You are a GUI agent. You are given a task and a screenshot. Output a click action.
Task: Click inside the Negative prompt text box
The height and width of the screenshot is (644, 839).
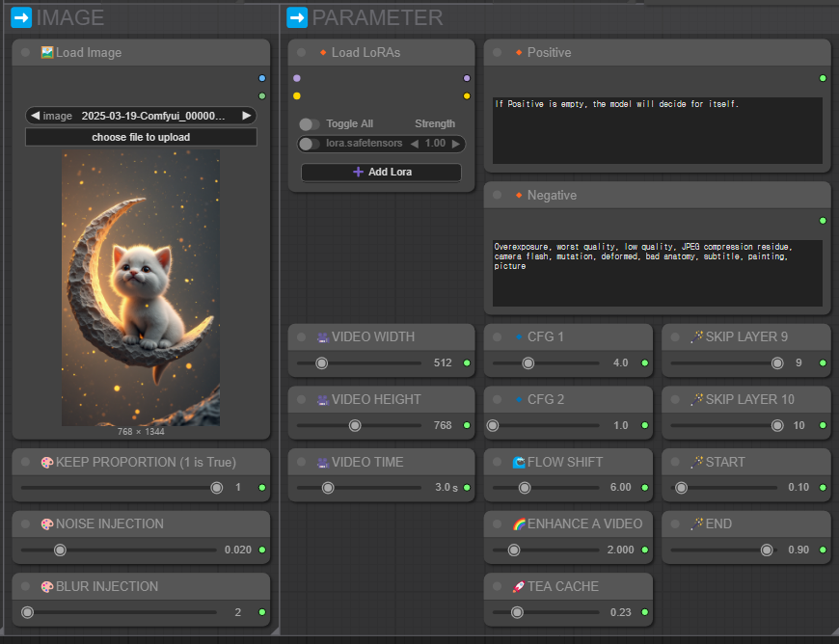[x=657, y=274]
